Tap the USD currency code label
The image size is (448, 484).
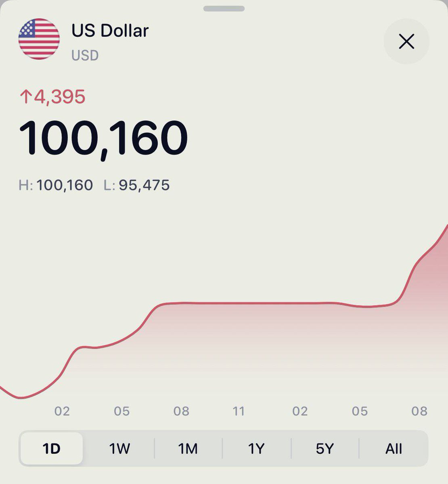click(85, 55)
